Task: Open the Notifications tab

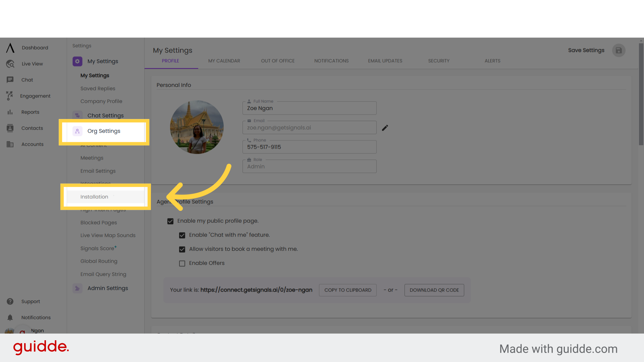Action: pyautogui.click(x=331, y=61)
